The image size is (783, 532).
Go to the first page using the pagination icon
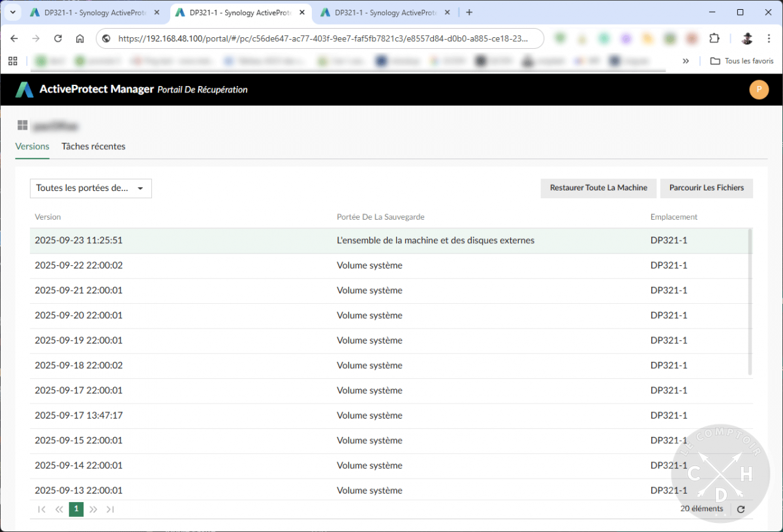click(x=41, y=509)
